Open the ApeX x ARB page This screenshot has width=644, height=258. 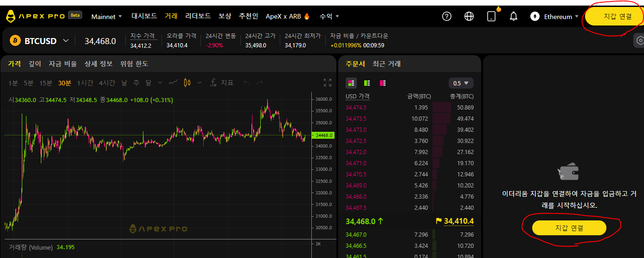tap(283, 16)
